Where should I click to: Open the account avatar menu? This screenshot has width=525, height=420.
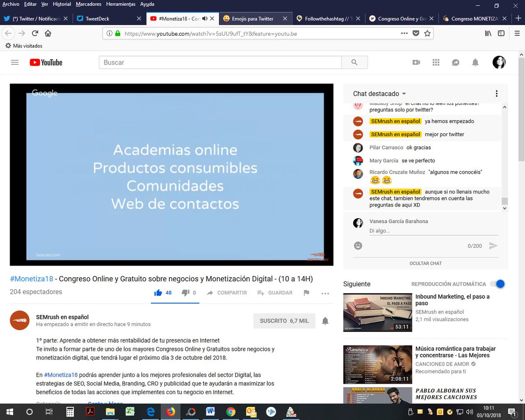point(499,63)
